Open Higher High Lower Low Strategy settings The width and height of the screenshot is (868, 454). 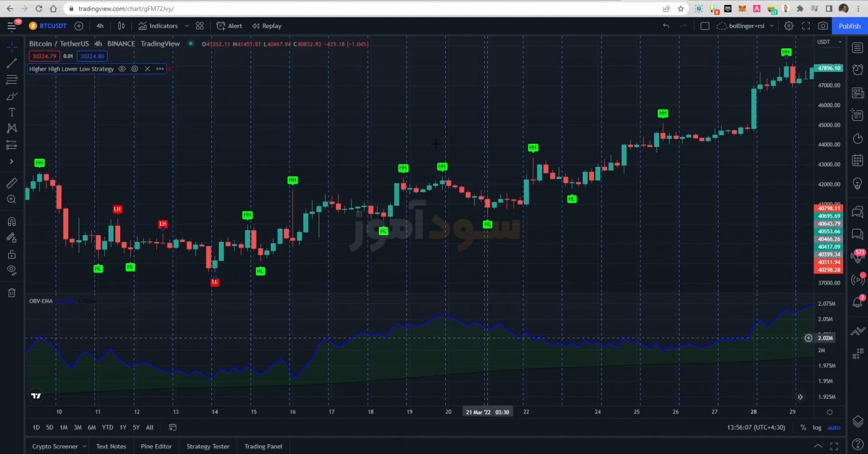(x=135, y=69)
